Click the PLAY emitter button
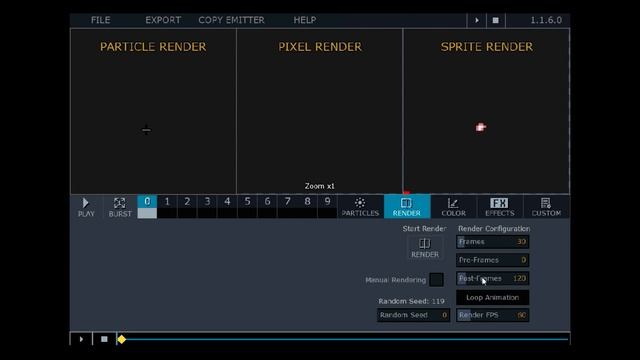Screen dimensions: 640x360 pos(86,207)
